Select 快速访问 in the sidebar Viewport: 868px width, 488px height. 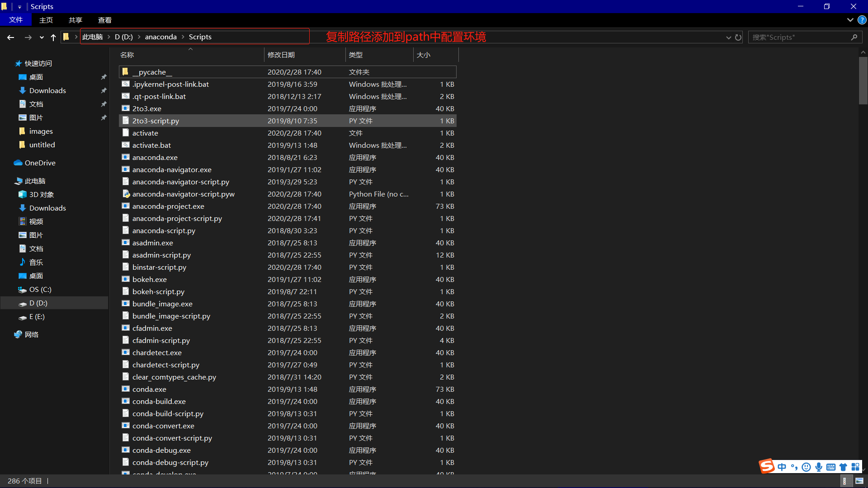coord(38,64)
